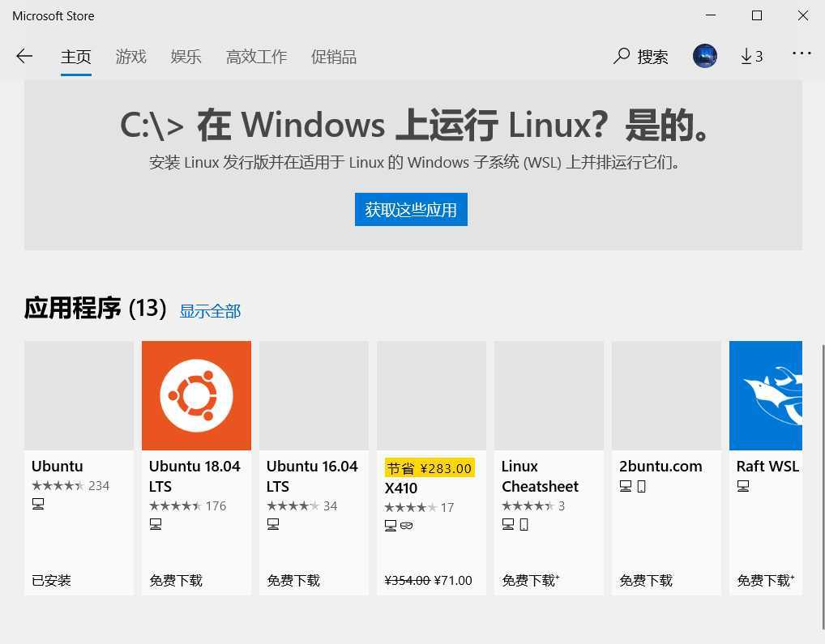Click the Ubuntu 18.04 rating of 176
The height and width of the screenshot is (644, 825).
point(188,506)
